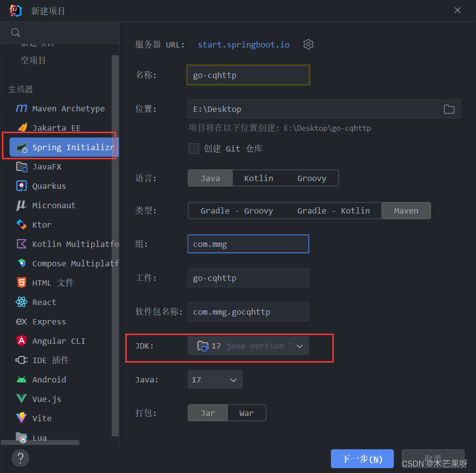Switch the language to Groovy
Viewport: 476px width, 473px height.
point(312,178)
